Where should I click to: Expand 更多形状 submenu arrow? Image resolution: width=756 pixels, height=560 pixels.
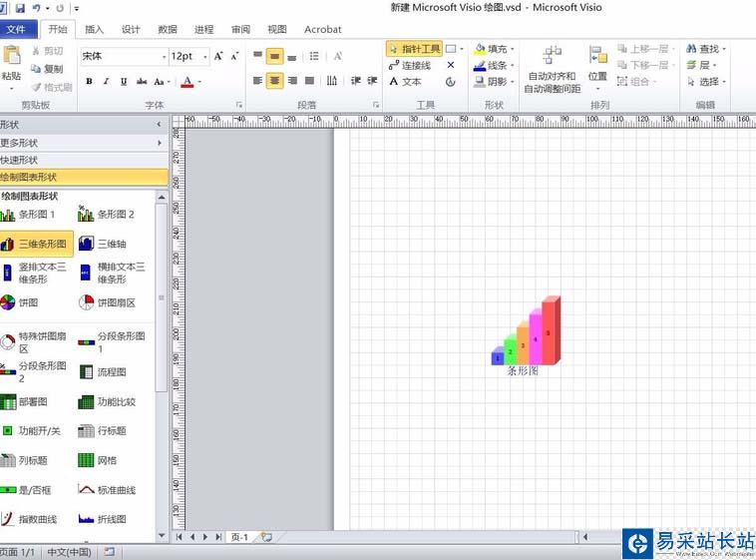[x=160, y=143]
